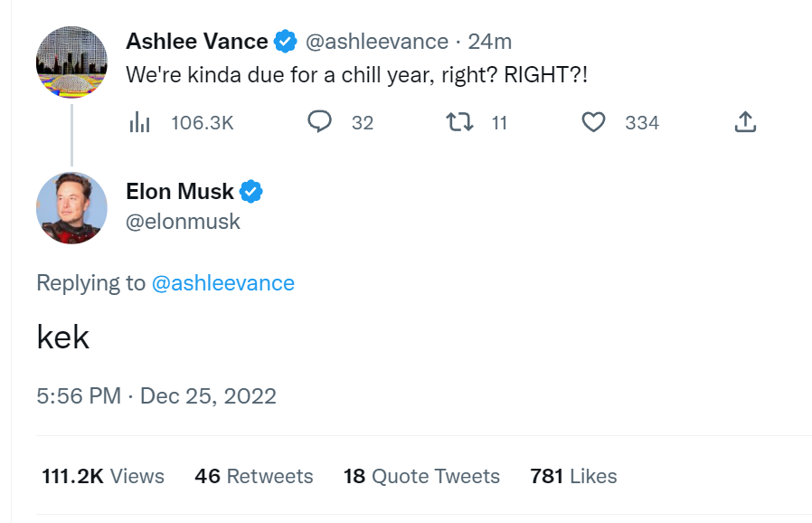Like Ashlee Vance's tweet with heart icon
812x523 pixels.
coord(593,122)
